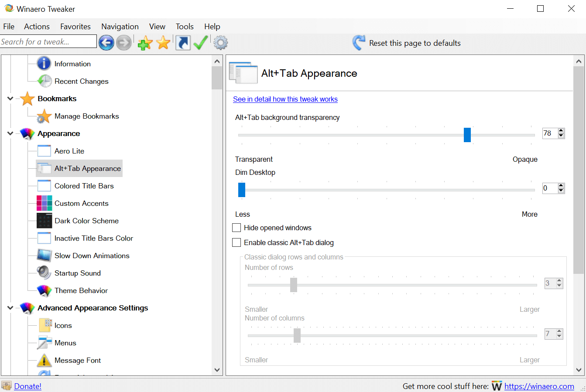Open the Navigation menu

[x=120, y=26]
